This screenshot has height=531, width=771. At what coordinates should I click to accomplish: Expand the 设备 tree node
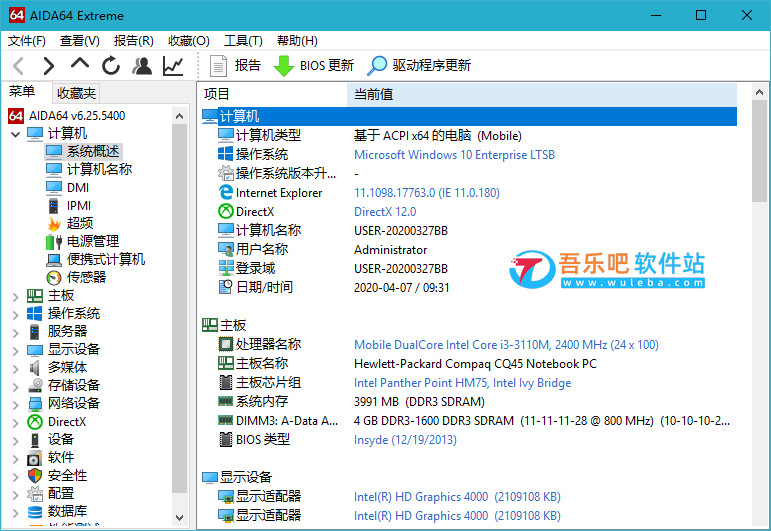[x=15, y=440]
